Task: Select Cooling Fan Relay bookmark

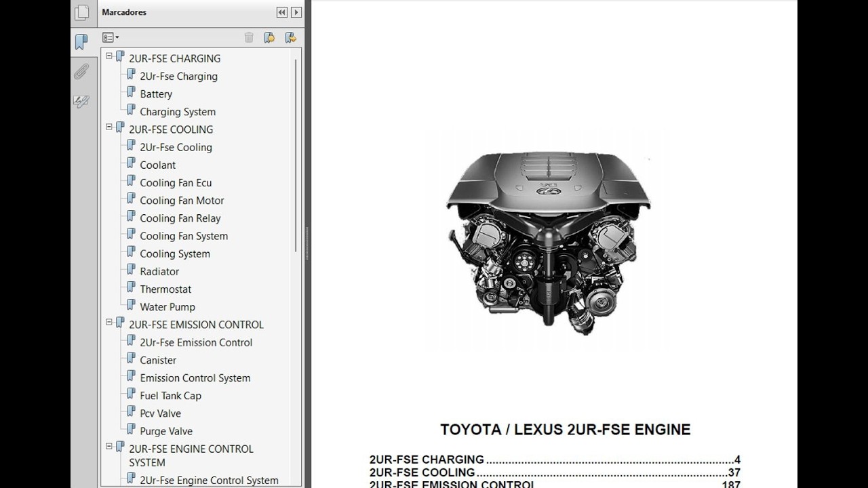Action: click(x=180, y=218)
